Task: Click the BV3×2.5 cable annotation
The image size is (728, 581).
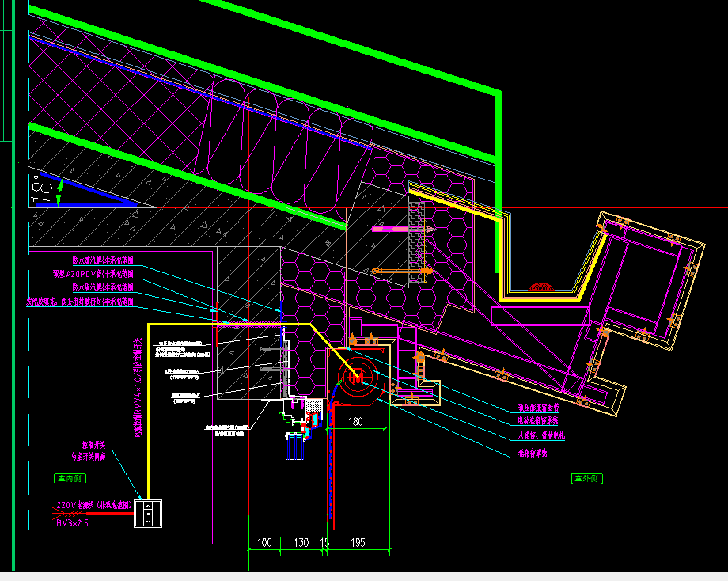Action: click(x=72, y=523)
